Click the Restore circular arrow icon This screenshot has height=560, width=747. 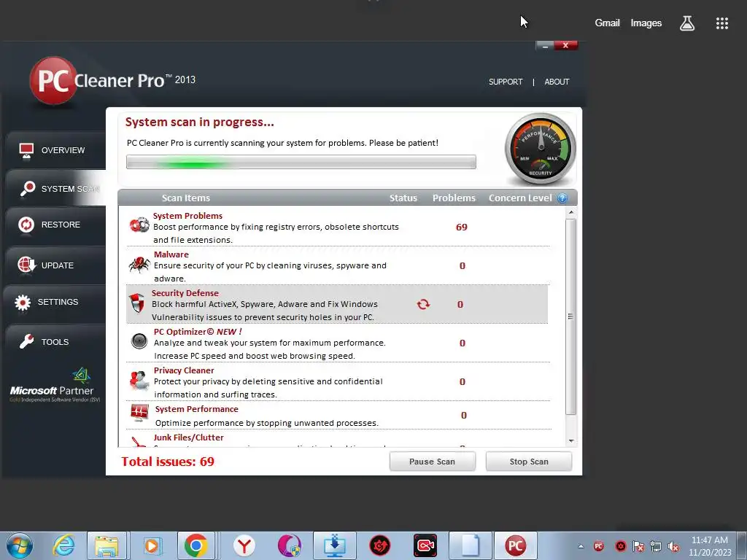tap(26, 225)
